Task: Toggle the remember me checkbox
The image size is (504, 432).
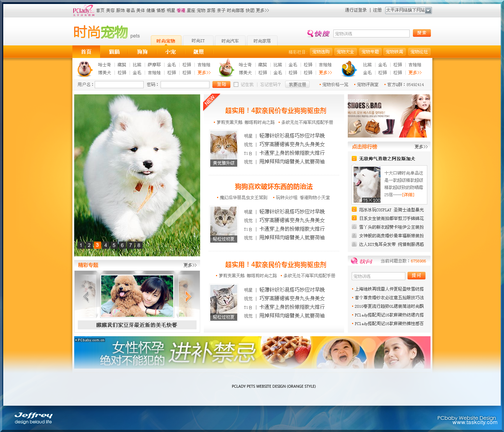Action: click(x=236, y=85)
